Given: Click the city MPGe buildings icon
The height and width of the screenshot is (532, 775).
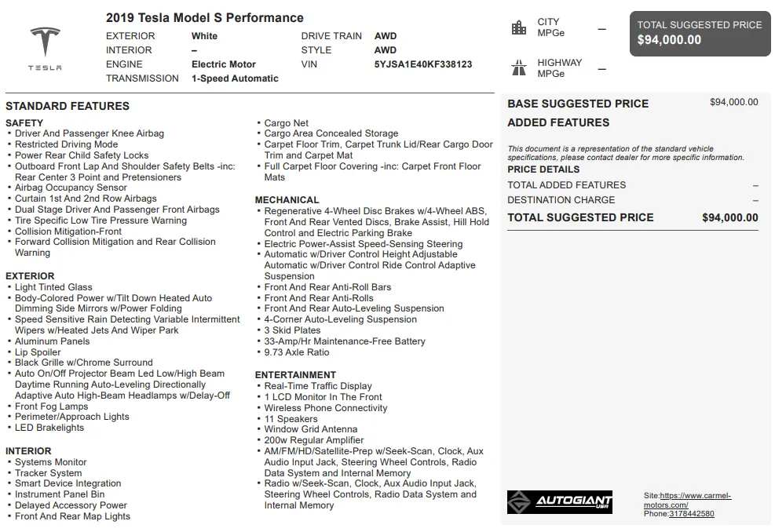Looking at the screenshot, I should tap(518, 27).
